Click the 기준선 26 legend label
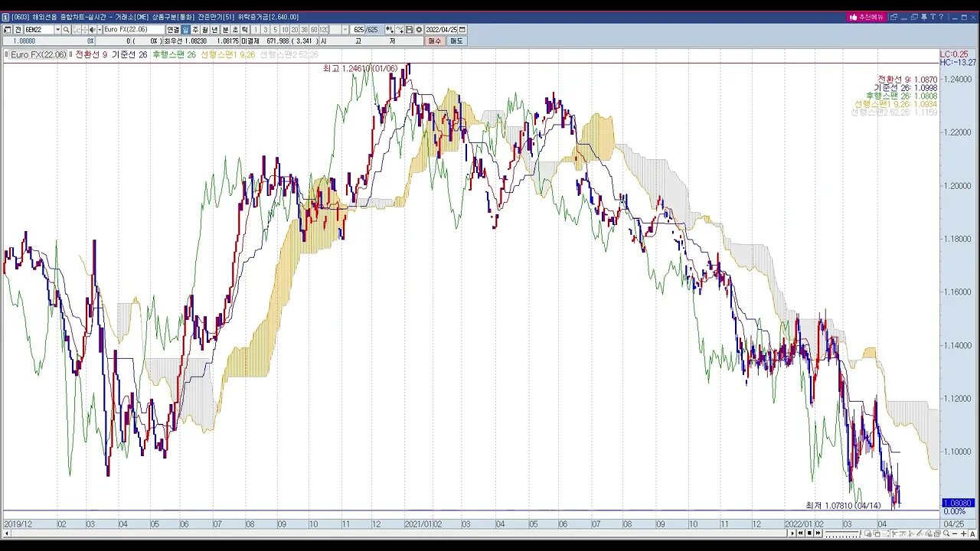This screenshot has width=980, height=551. pyautogui.click(x=129, y=54)
